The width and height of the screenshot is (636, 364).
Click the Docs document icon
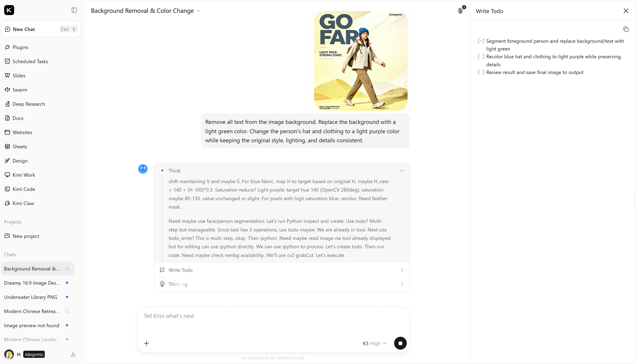point(8,118)
